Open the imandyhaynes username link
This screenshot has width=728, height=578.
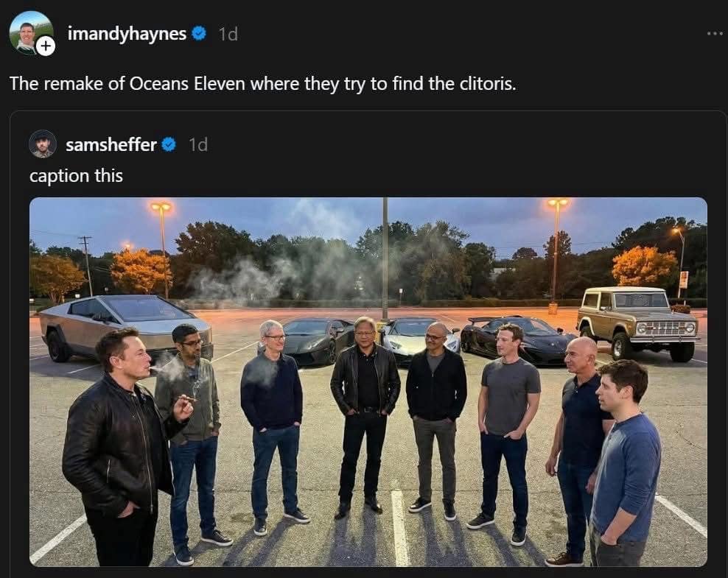[126, 33]
